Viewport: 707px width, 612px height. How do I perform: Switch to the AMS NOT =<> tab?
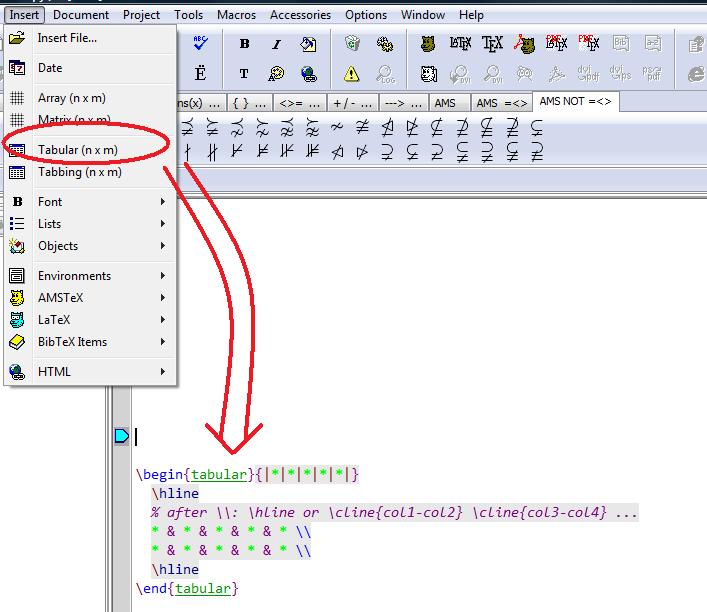coord(574,102)
